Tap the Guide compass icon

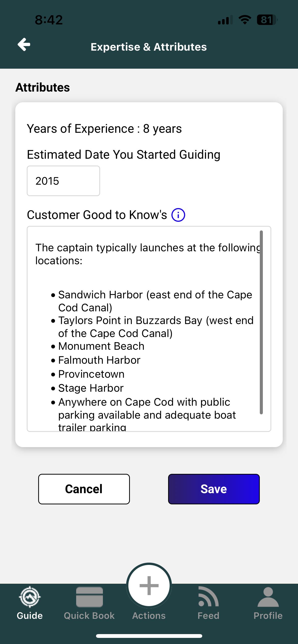click(30, 597)
